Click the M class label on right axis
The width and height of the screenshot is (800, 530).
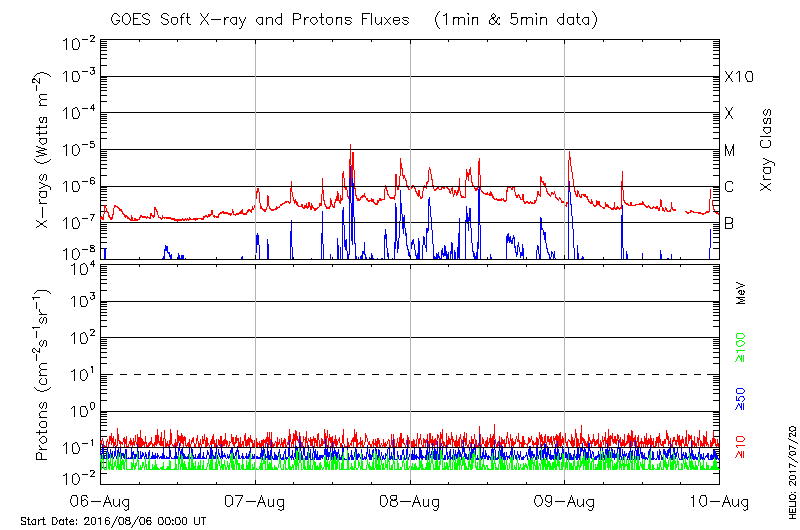click(x=730, y=151)
